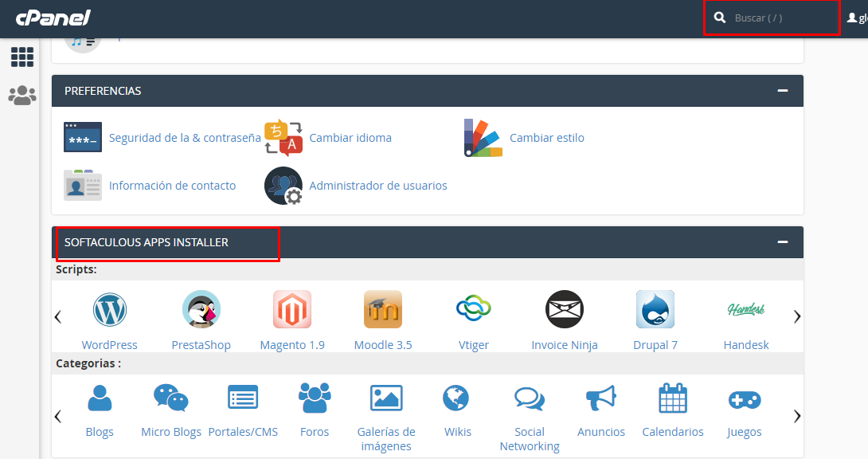
Task: Click the Calendarios category label
Action: tap(673, 432)
